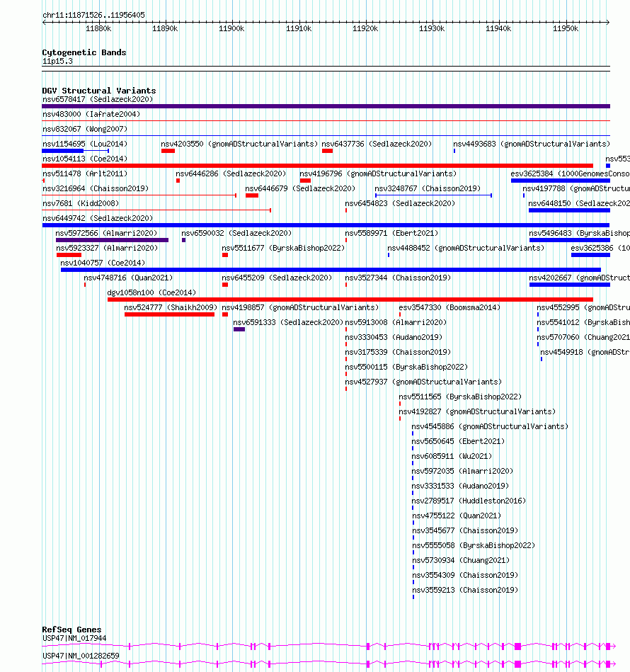Click the USP47|NM_017944 gene label
630x672 pixels.
click(74, 639)
